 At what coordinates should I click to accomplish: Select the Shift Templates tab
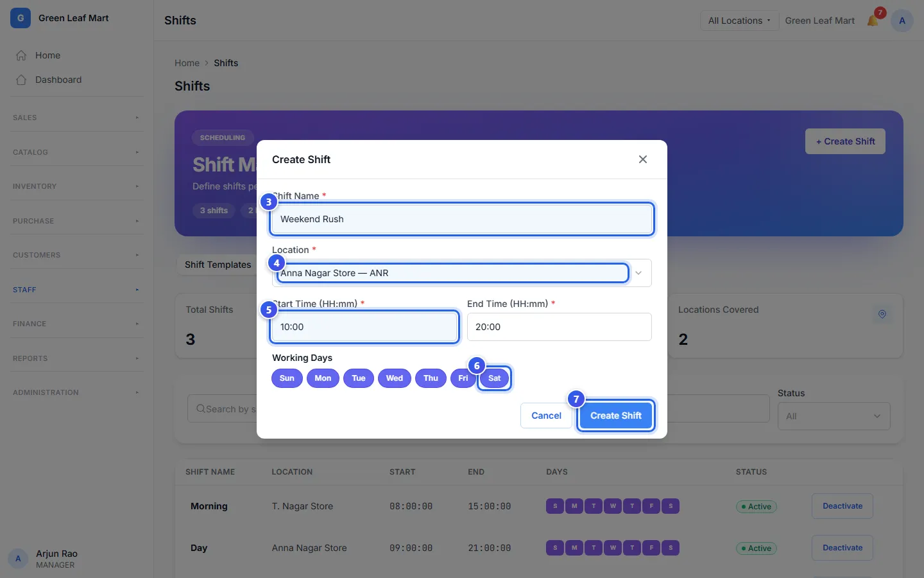coord(218,265)
